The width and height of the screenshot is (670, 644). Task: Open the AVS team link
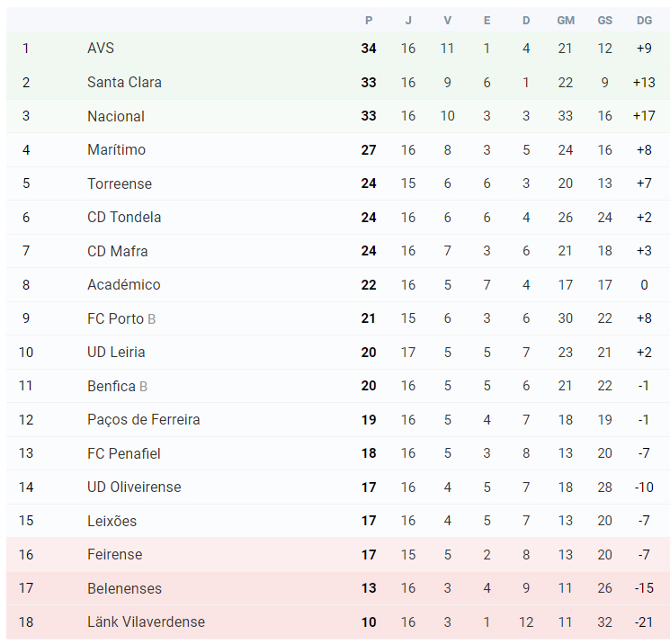click(x=101, y=48)
